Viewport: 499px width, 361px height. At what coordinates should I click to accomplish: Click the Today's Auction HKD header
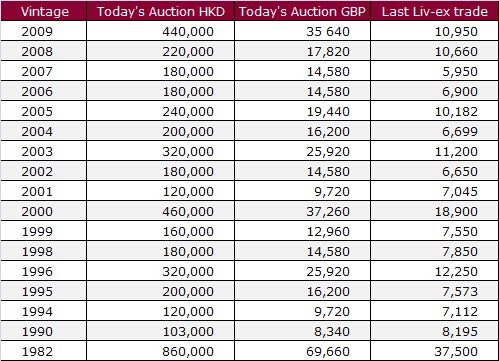click(161, 11)
